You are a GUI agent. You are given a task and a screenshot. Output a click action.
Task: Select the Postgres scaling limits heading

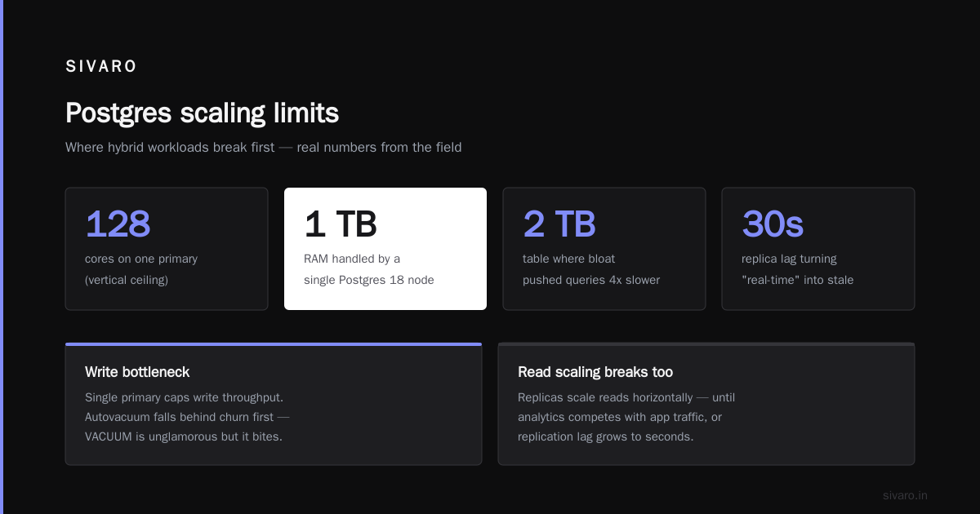coord(202,113)
